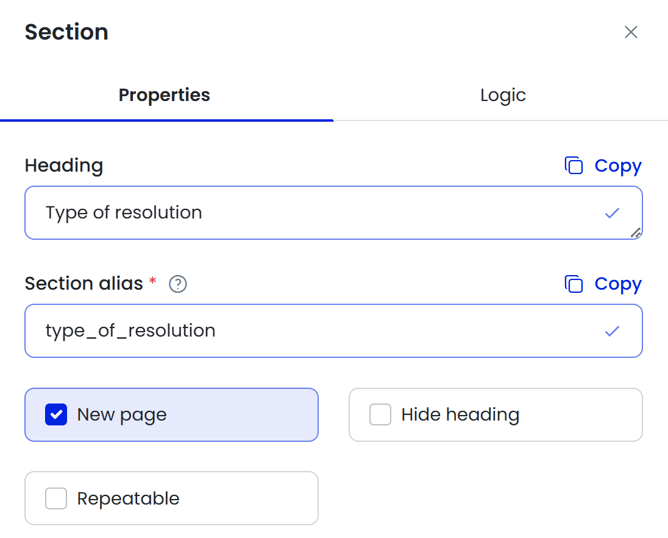Click the resize handle on the Heading field
668x538 pixels.
[635, 233]
